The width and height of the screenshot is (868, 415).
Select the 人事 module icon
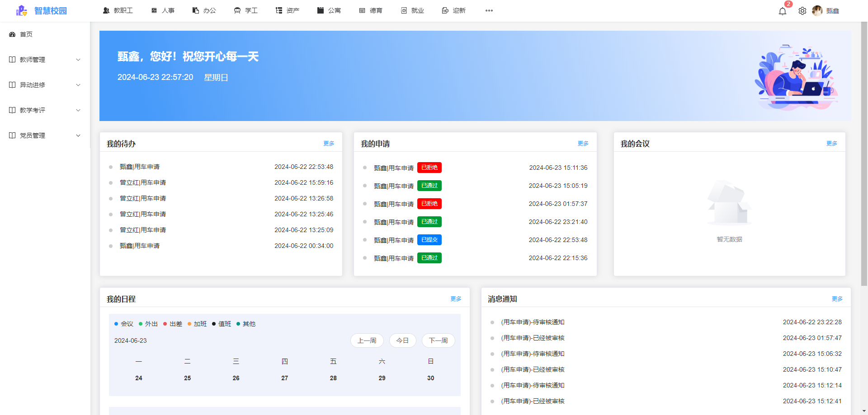154,10
